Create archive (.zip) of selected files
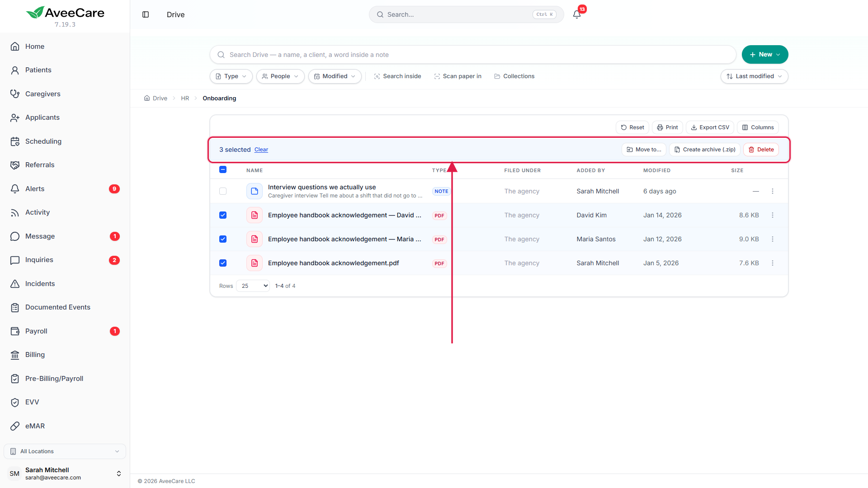This screenshot has width=868, height=488. click(x=705, y=150)
